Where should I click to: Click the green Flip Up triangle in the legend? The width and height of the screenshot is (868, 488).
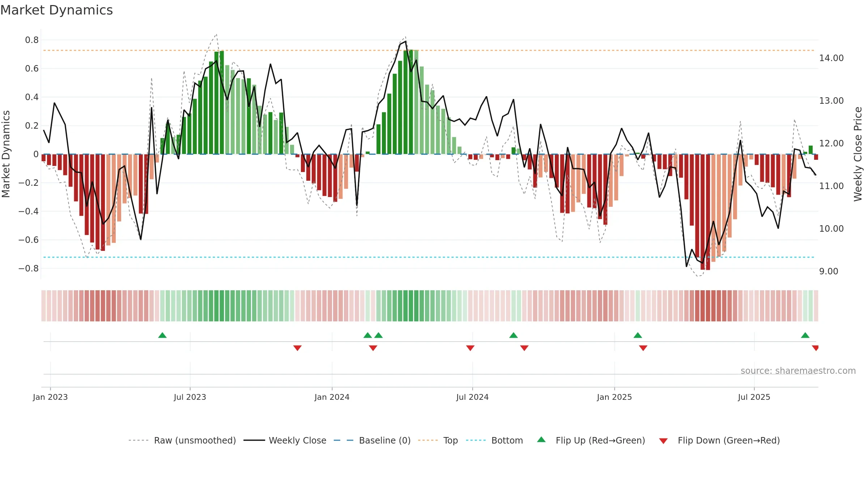tap(541, 440)
